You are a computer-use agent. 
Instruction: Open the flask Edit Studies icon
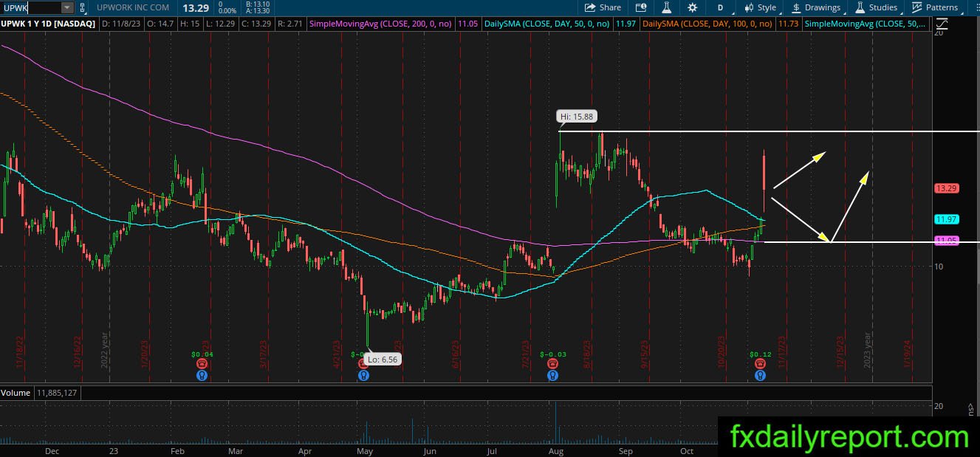(666, 7)
